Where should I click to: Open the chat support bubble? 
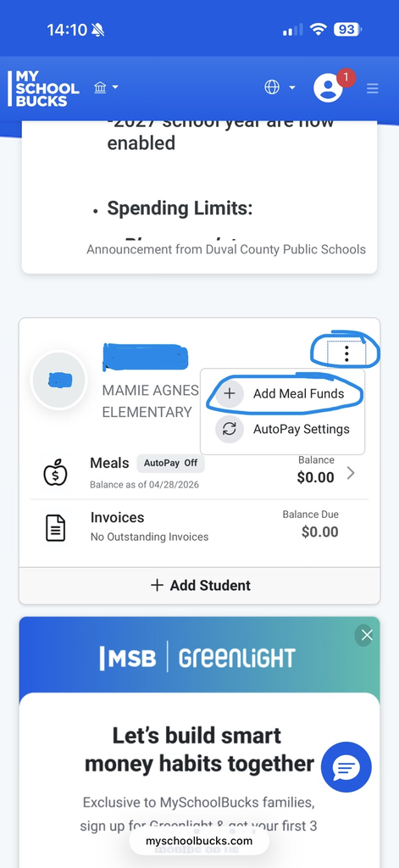pyautogui.click(x=346, y=767)
